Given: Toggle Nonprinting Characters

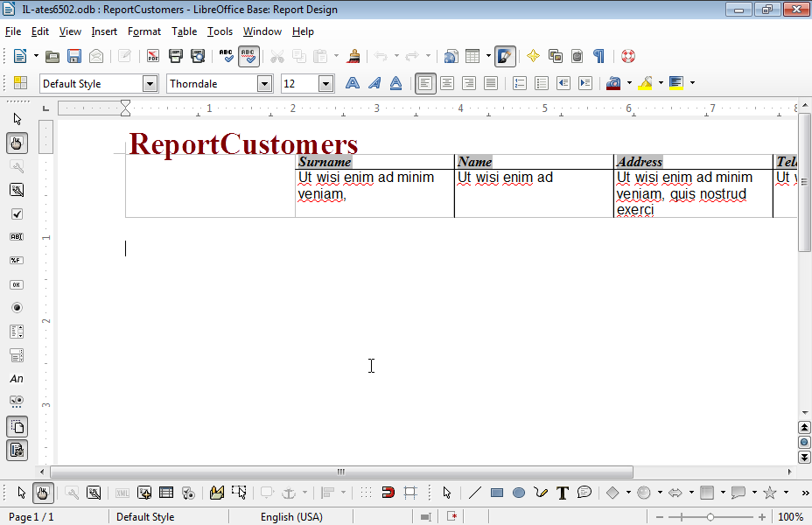Looking at the screenshot, I should click(598, 56).
